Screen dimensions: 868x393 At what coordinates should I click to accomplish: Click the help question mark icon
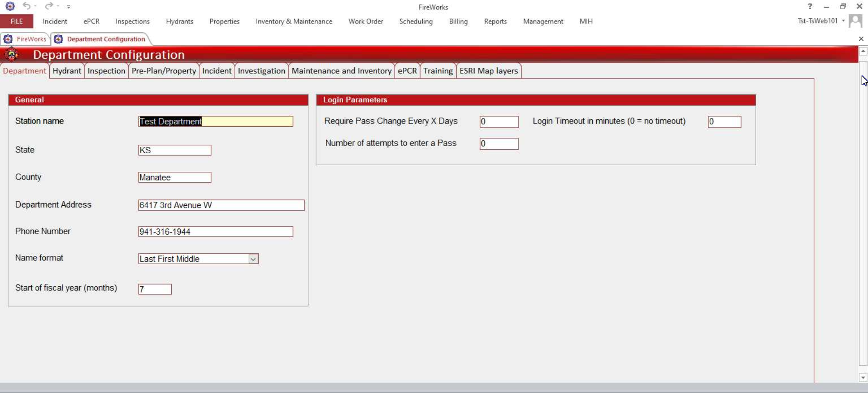click(x=810, y=6)
